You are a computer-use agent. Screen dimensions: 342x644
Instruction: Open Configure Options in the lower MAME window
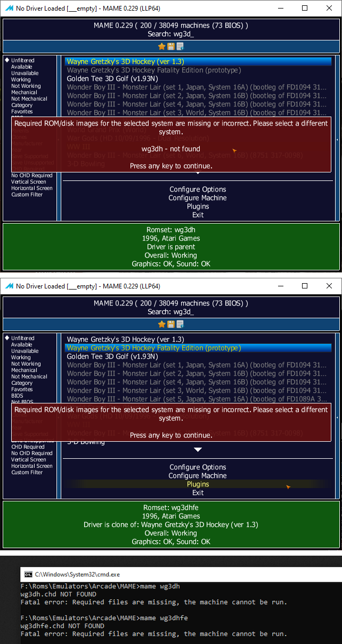198,467
